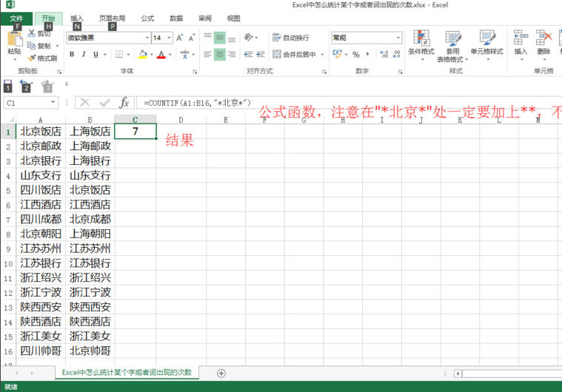Viewport: 562px width, 392px height.
Task: Switch to the Data (数据) tab
Action: pos(176,18)
